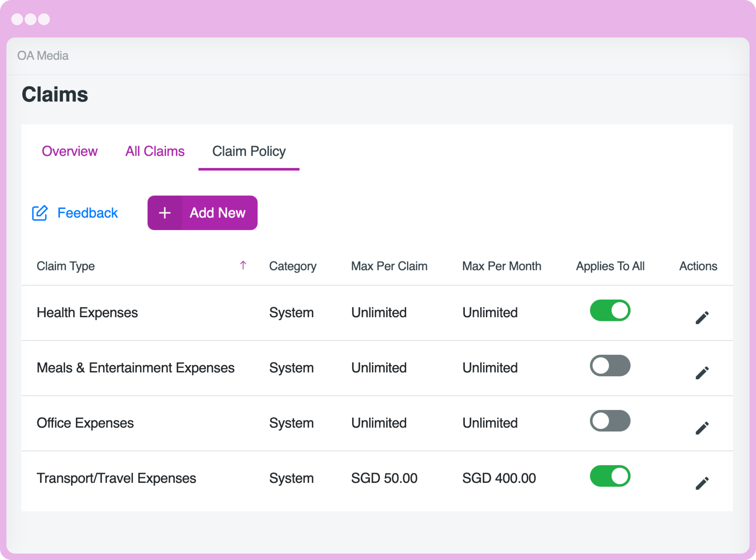
Task: Turn on Applies To All for Office Expenses
Action: (610, 421)
